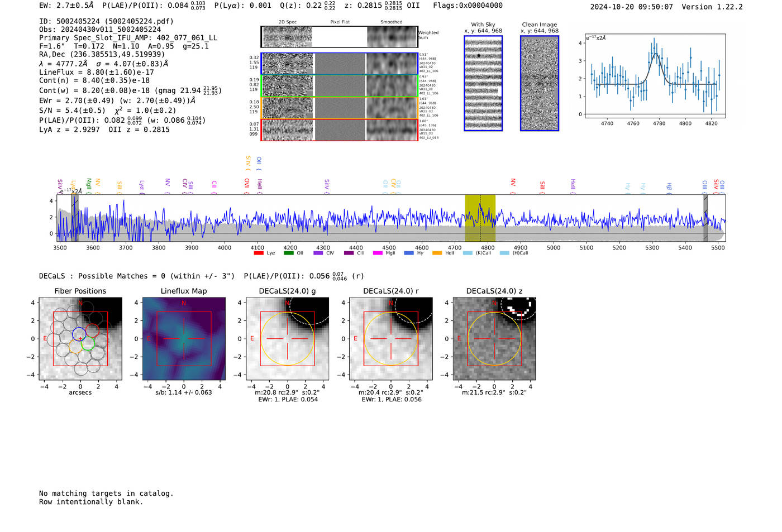Click the green fiber circle in Fiber Positions

point(87,343)
